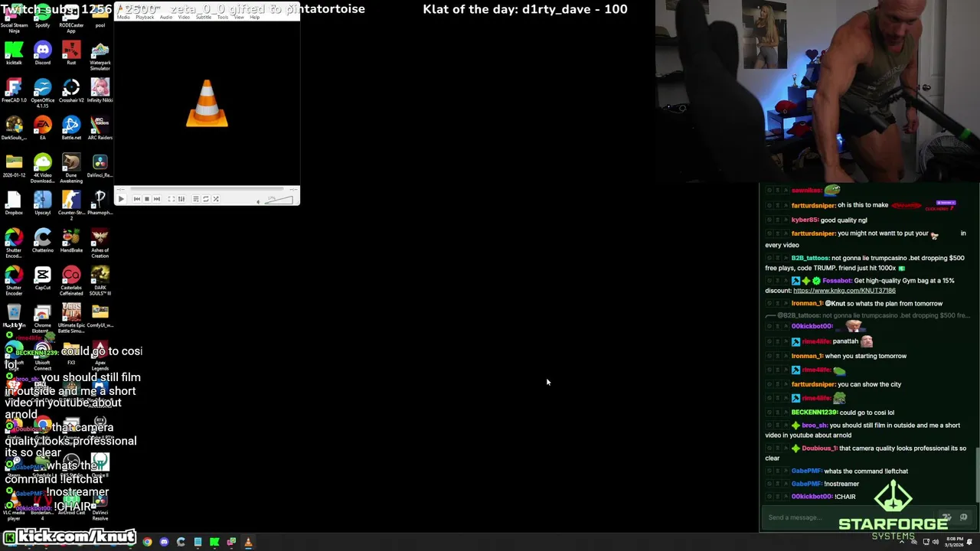Screen dimensions: 980x551
Task: Launch FreeCAD 1.0 desktop shortcut
Action: coord(14,90)
